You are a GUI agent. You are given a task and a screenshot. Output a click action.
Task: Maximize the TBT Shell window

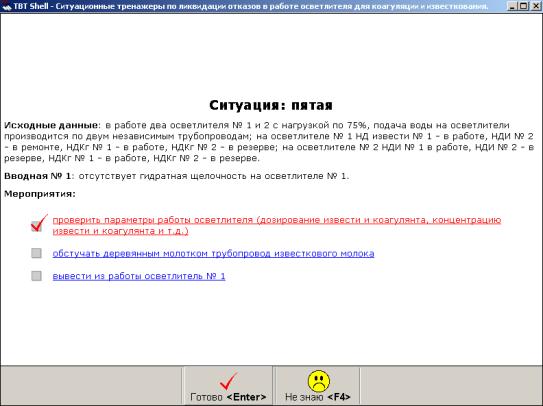pyautogui.click(x=524, y=6)
